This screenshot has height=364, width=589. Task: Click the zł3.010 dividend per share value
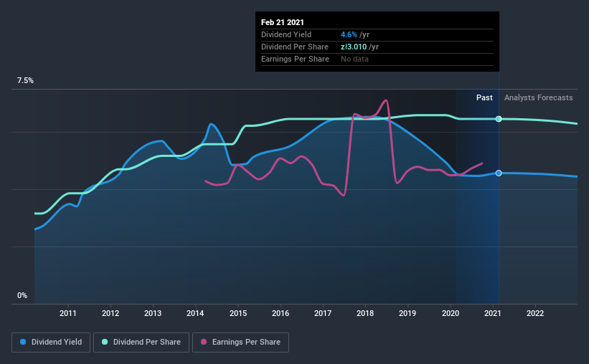(x=354, y=47)
